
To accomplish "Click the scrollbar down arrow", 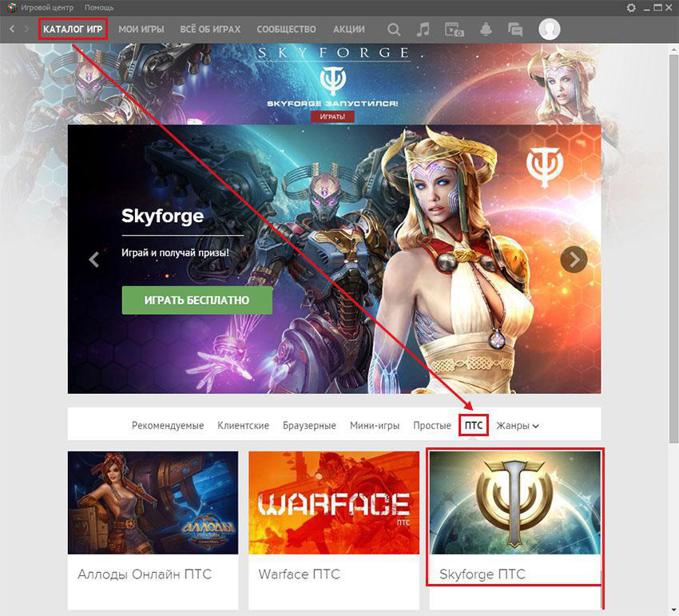I will (x=673, y=610).
